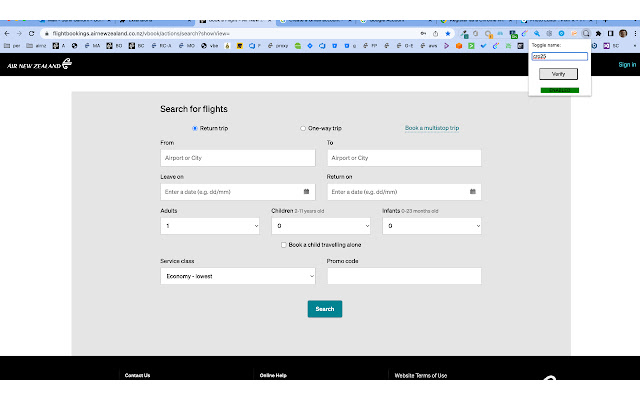Open the Chrome three-dot menu
This screenshot has width=640, height=400.
635,33
